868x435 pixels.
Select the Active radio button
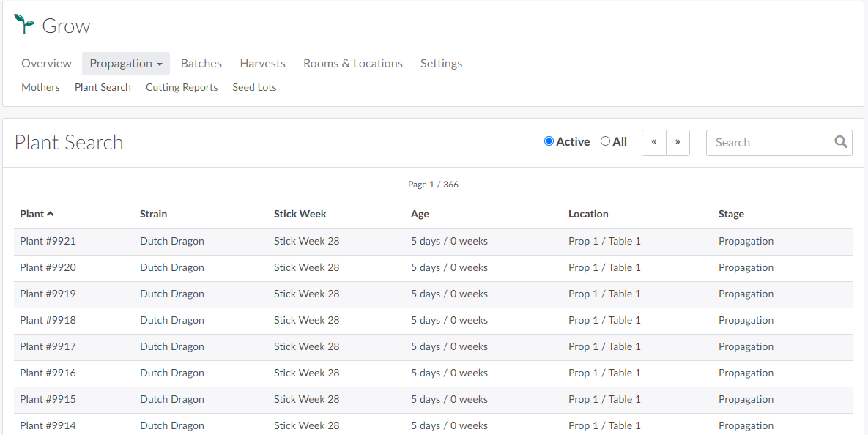click(x=549, y=141)
